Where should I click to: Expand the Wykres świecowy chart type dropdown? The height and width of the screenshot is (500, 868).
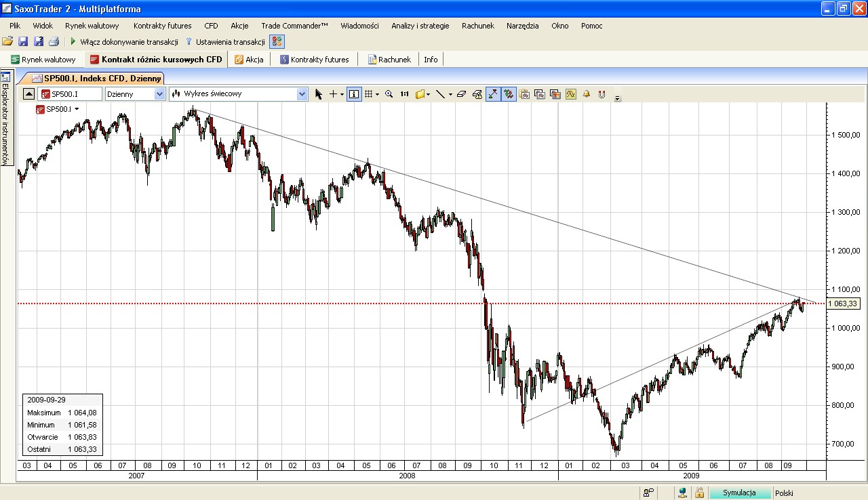click(x=302, y=94)
